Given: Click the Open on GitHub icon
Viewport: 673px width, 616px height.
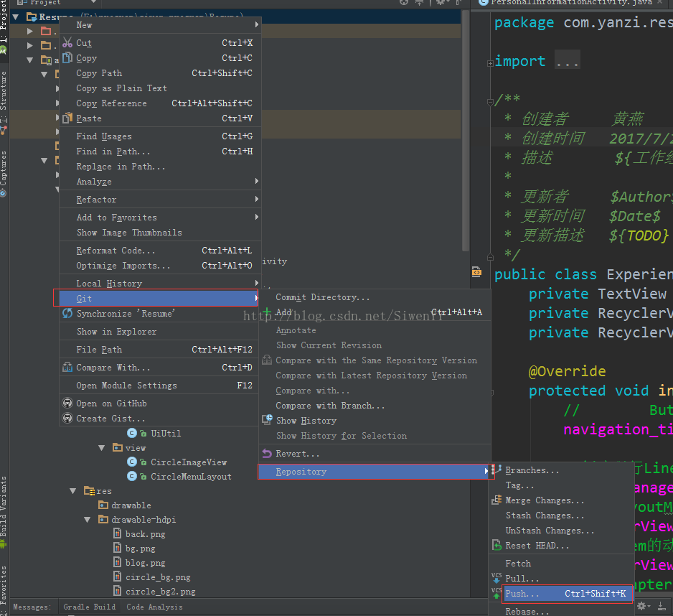Looking at the screenshot, I should tap(67, 403).
